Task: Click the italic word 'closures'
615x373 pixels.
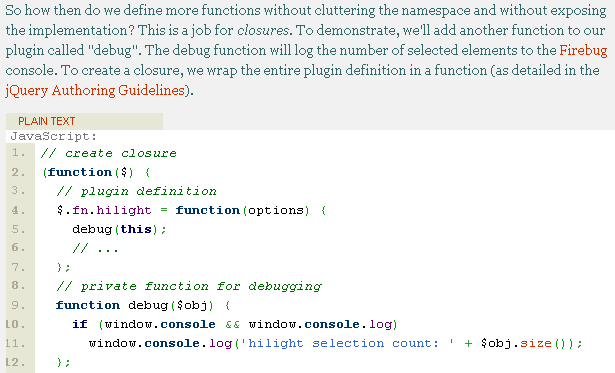Action: (263, 30)
